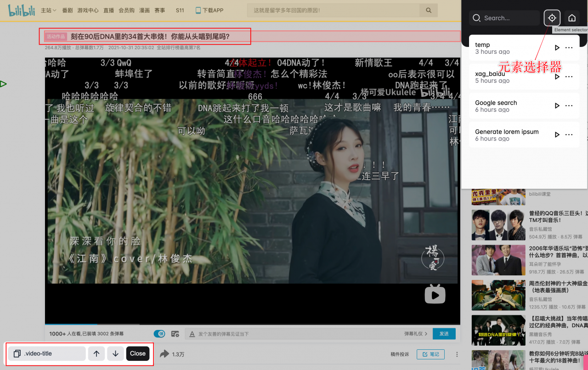Send the danmaku with 发送 button
Screen dimensions: 588x370
pos(444,334)
